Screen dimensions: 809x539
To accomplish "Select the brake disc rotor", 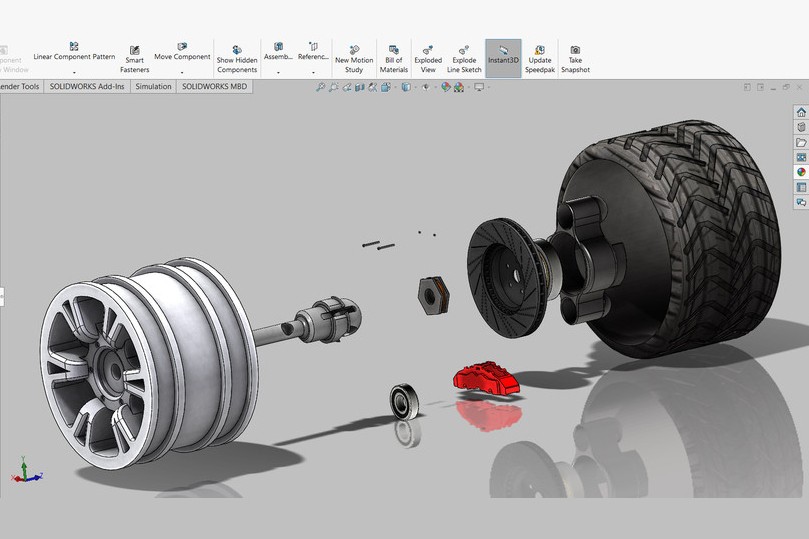I will [x=508, y=279].
